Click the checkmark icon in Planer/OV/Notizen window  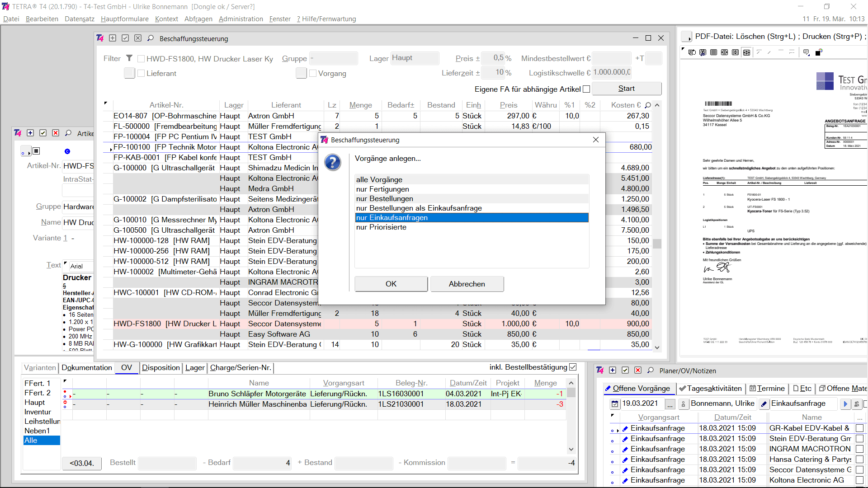pos(625,371)
